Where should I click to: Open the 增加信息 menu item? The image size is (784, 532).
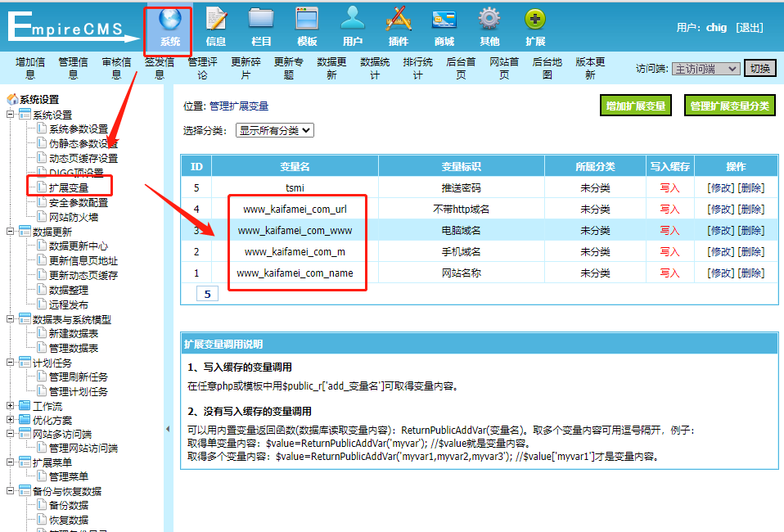tap(30, 69)
